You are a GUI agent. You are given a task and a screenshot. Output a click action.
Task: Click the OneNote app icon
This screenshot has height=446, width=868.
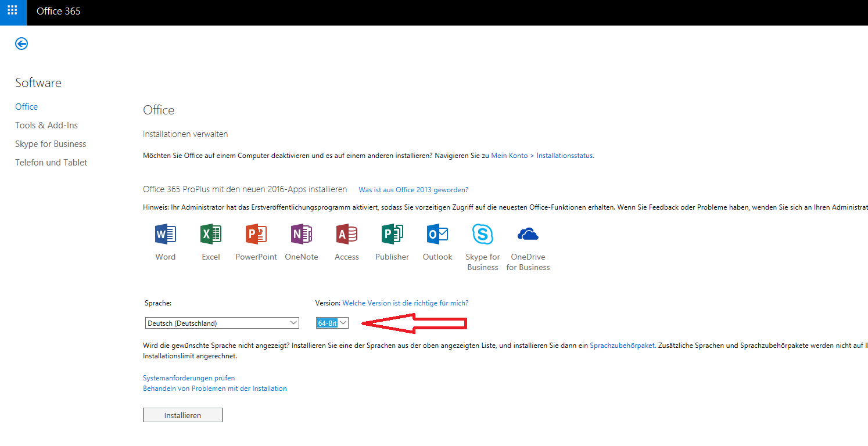[302, 235]
